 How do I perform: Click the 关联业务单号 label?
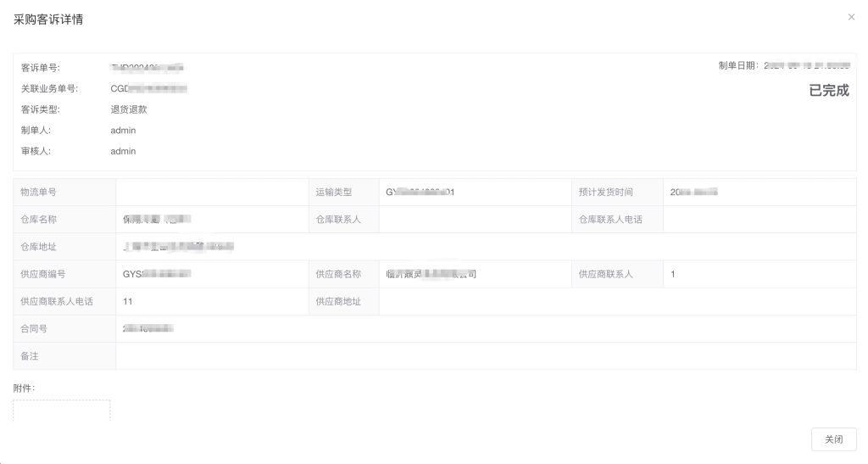tap(49, 88)
